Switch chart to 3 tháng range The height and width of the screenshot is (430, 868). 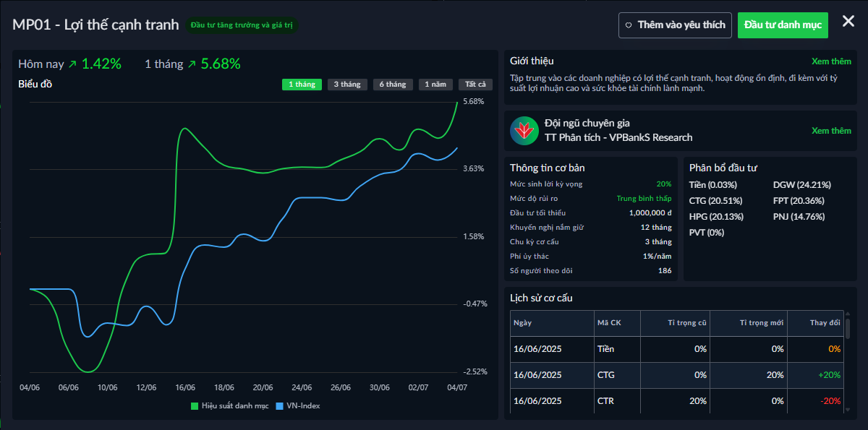(x=347, y=85)
